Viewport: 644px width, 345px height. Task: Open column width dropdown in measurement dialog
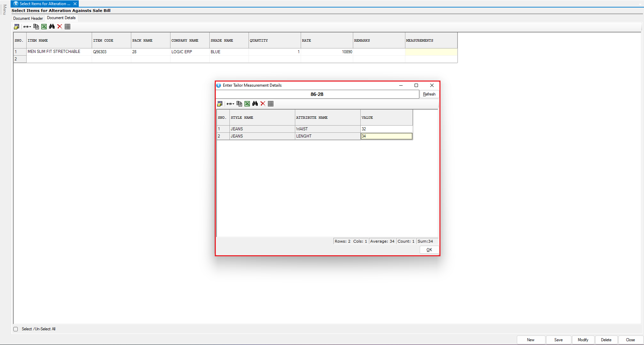point(230,104)
